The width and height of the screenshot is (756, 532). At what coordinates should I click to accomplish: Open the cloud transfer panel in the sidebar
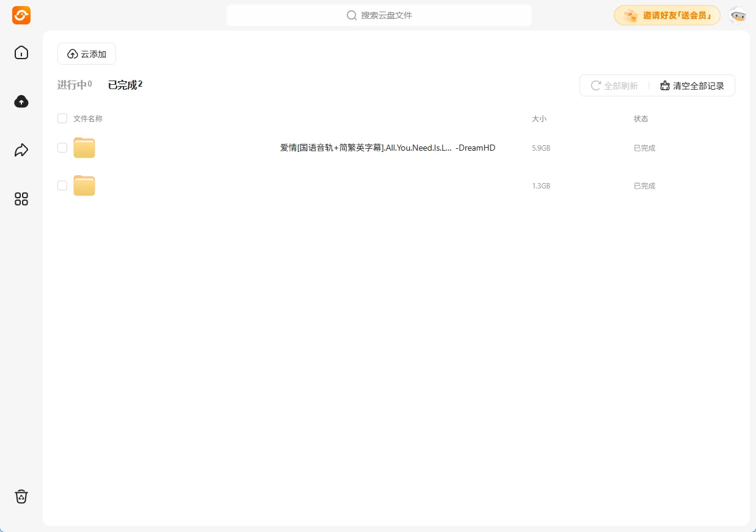[21, 102]
